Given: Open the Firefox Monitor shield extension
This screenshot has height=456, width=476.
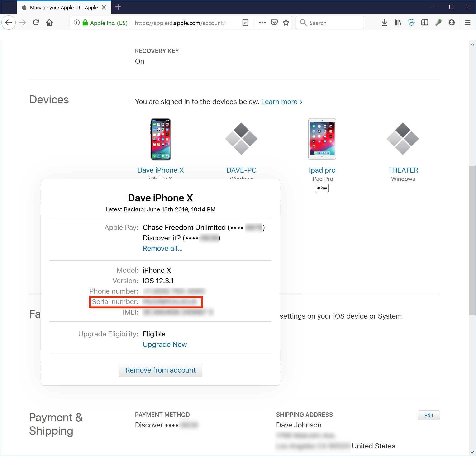Looking at the screenshot, I should (x=411, y=22).
